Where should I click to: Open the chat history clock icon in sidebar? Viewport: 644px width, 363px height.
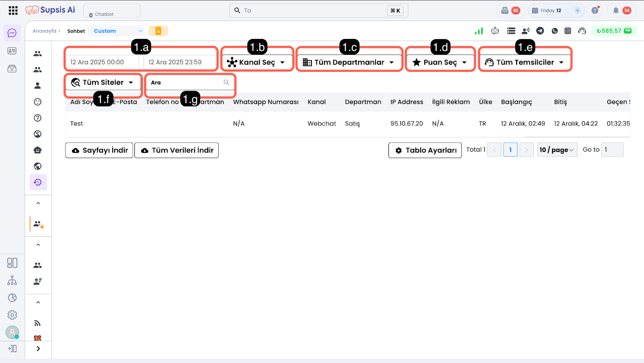point(38,182)
